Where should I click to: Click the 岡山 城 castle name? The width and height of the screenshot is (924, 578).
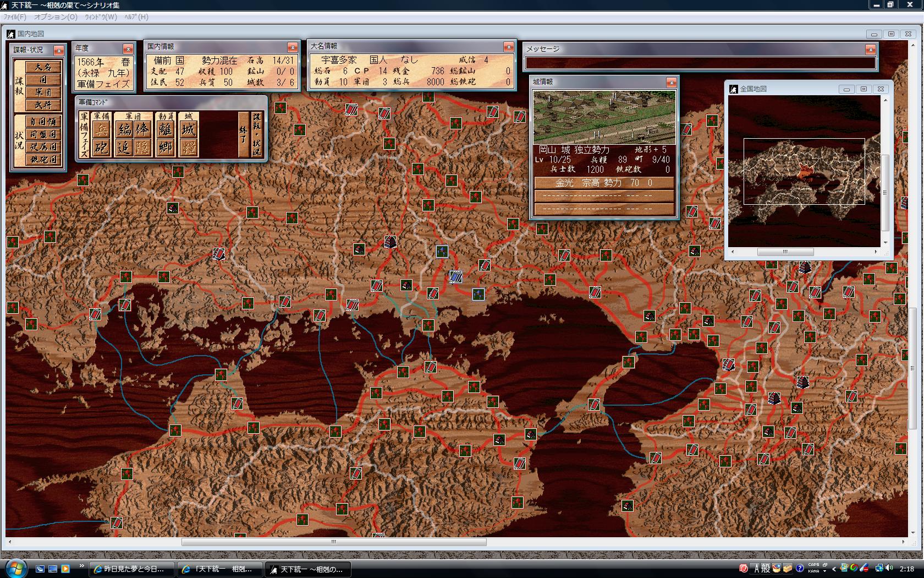pos(555,149)
